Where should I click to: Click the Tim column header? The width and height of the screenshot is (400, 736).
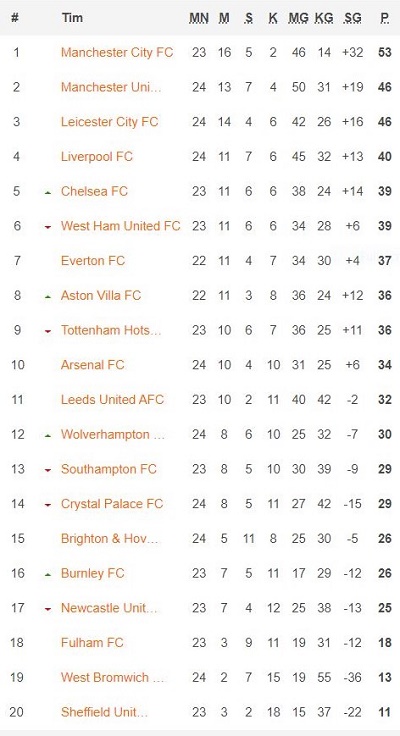click(x=72, y=18)
